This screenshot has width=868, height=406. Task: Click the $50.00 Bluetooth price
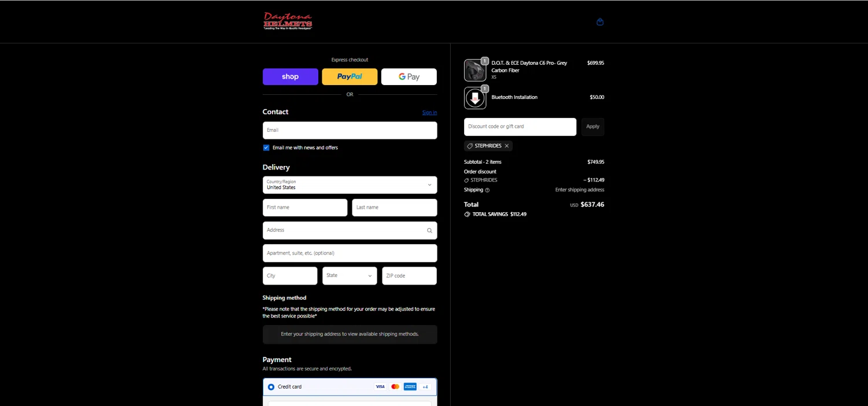pyautogui.click(x=597, y=97)
